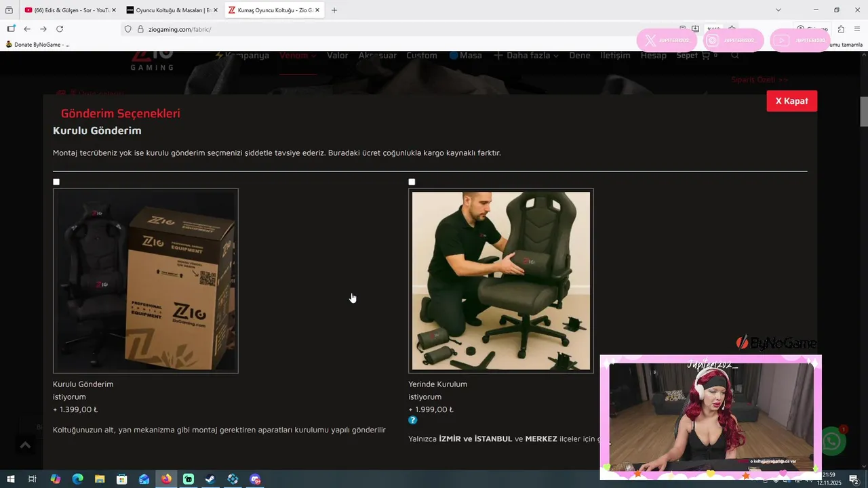Close the Gönderim Seçenekleri panel with X Kapat
This screenshot has height=488, width=868.
coord(791,101)
